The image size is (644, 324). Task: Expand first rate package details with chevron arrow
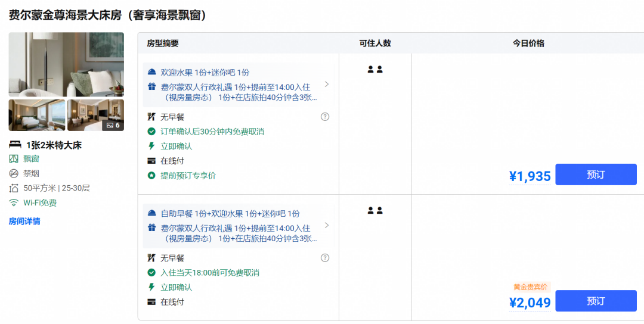[327, 84]
